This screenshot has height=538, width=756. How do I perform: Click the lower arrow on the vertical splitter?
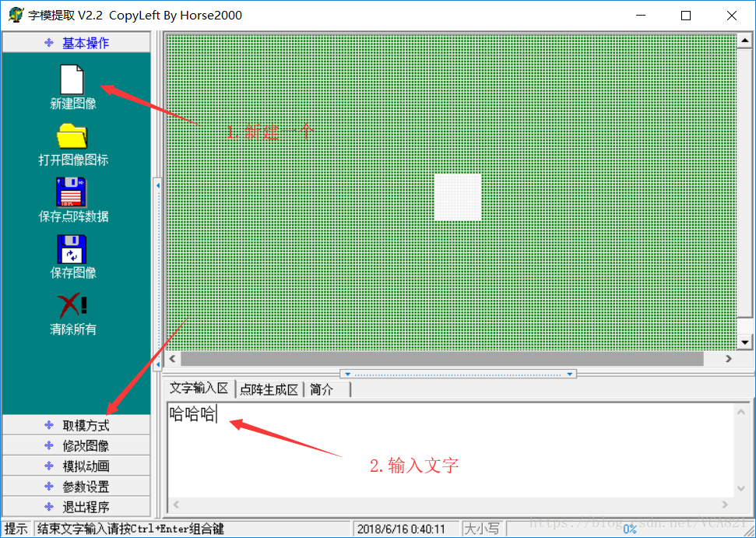(x=157, y=364)
